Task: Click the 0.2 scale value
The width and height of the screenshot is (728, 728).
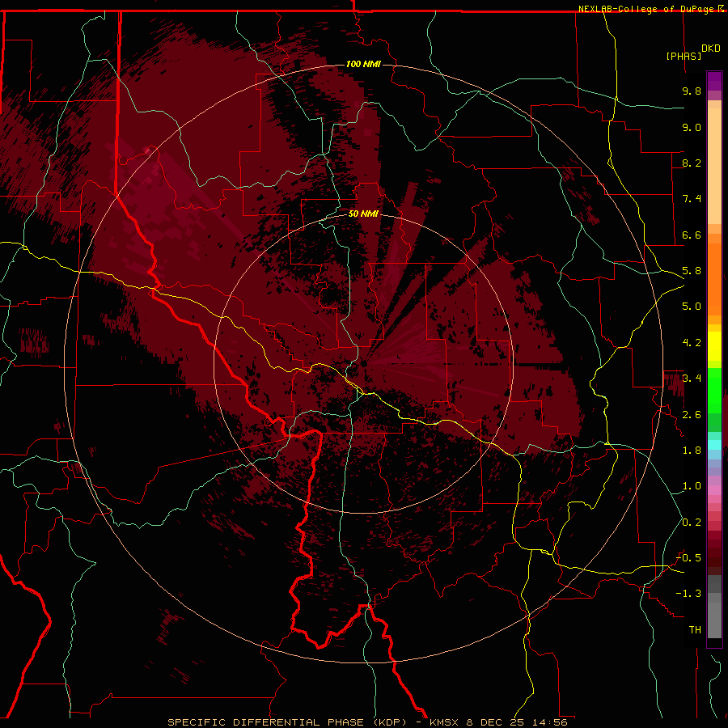Action: (692, 523)
